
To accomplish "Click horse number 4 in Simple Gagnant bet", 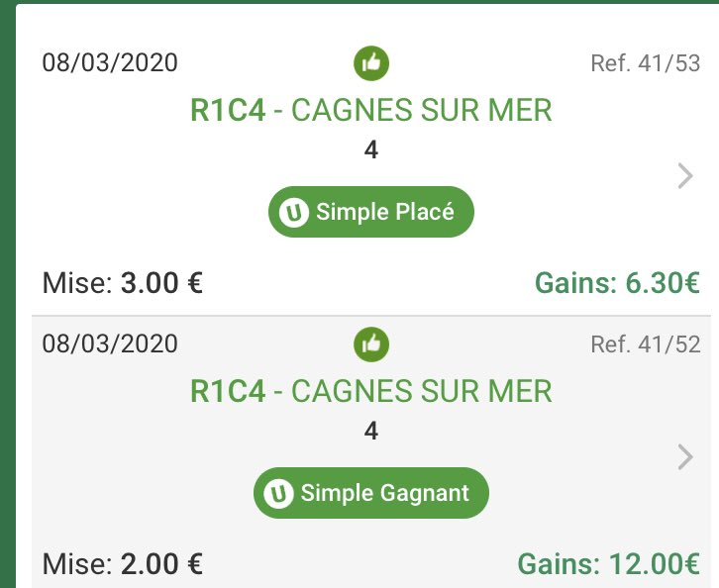I will [x=371, y=432].
